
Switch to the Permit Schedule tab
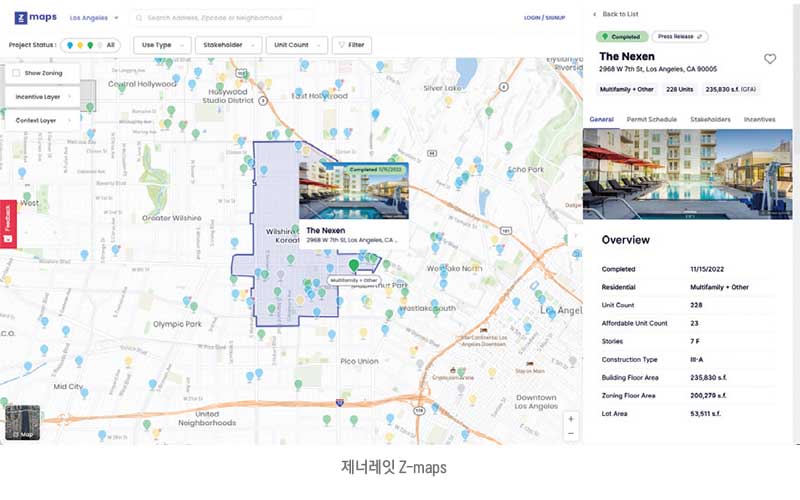(652, 119)
